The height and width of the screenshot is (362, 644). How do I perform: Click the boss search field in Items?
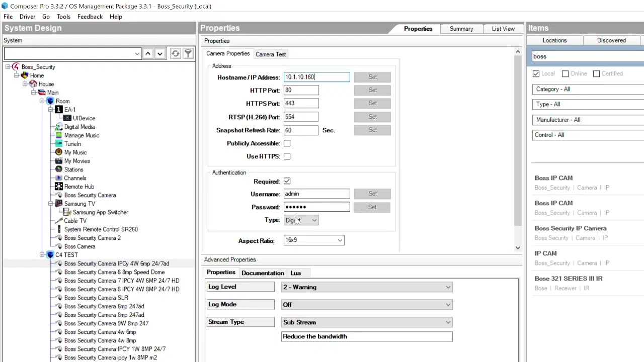[588, 56]
